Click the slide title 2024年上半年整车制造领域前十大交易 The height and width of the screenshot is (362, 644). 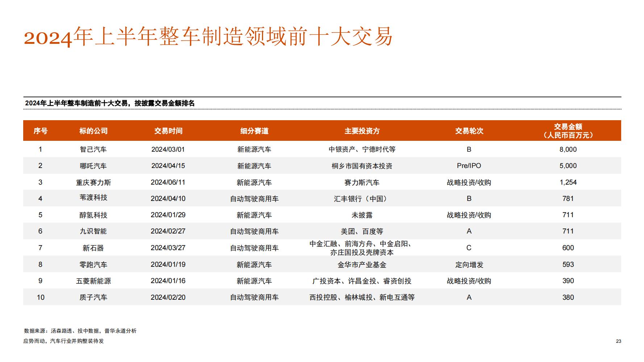208,37
